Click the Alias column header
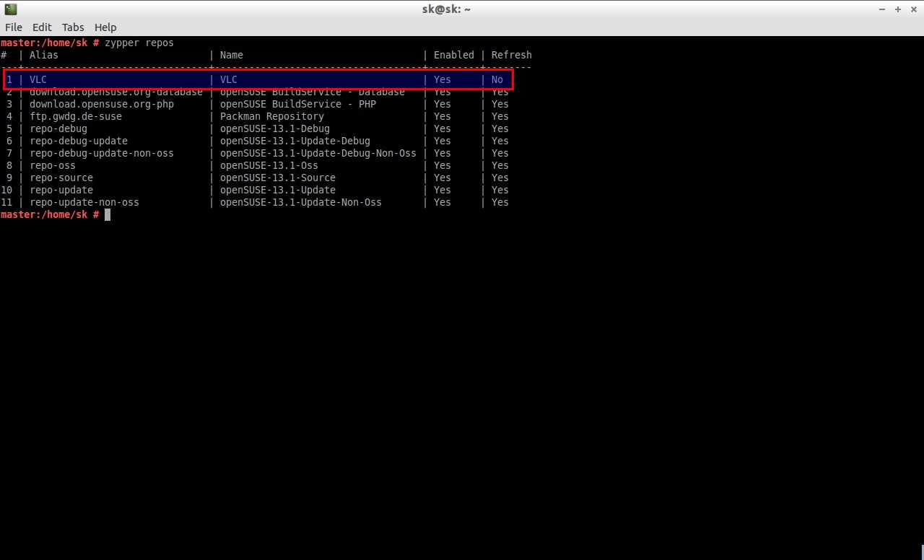924x560 pixels. 44,55
